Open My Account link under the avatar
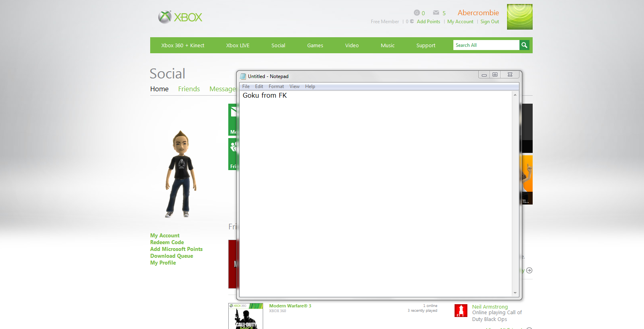 tap(165, 235)
